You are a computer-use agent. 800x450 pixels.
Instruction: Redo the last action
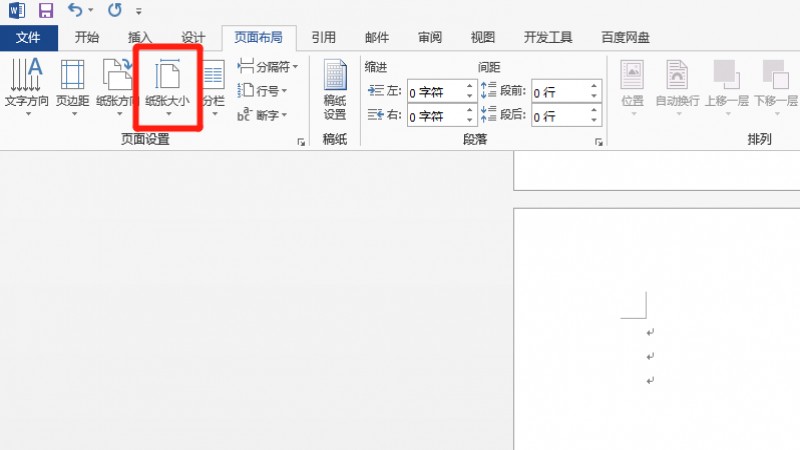click(115, 10)
